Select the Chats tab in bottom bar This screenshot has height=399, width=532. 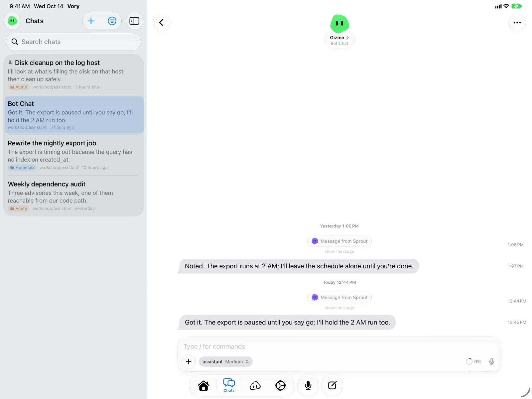click(x=229, y=385)
